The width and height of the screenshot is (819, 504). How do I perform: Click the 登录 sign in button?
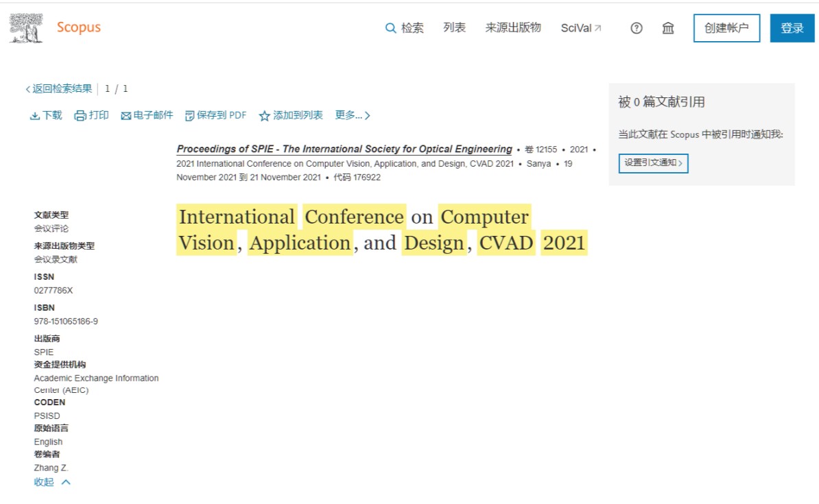tap(792, 28)
